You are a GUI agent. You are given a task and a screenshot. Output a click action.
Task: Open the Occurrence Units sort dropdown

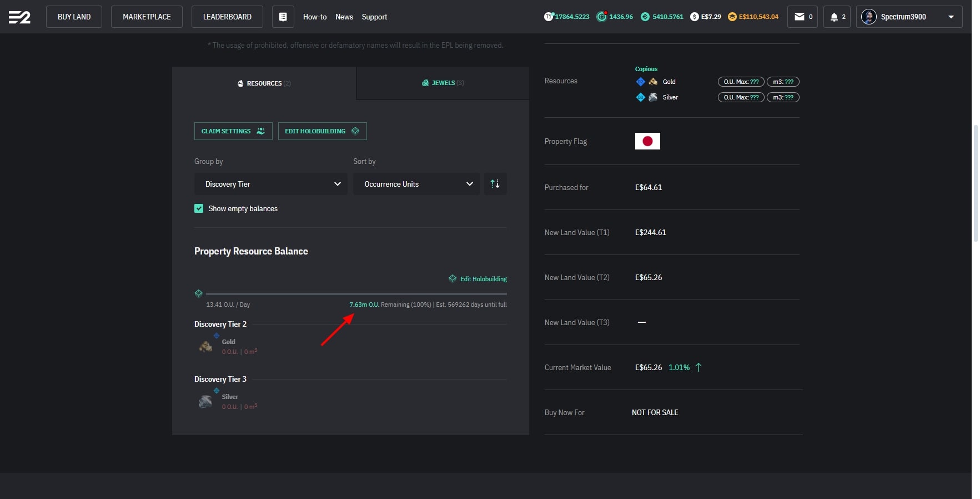416,184
